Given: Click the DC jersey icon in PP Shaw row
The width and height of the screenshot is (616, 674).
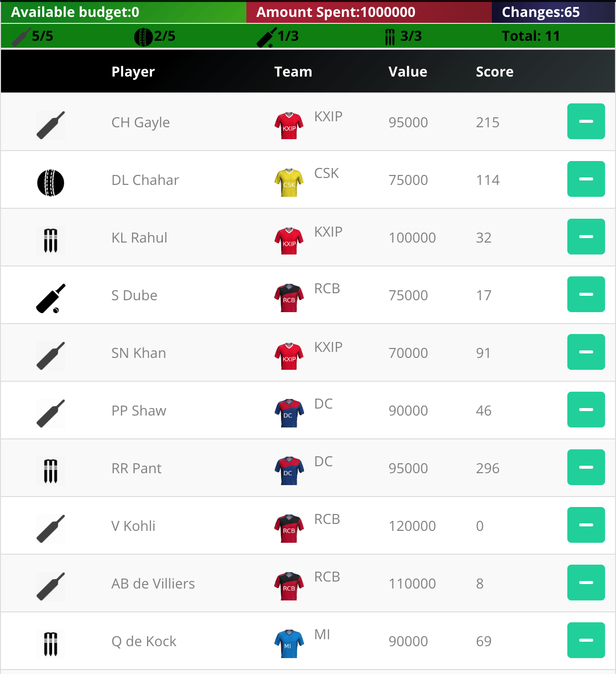Looking at the screenshot, I should [x=289, y=414].
